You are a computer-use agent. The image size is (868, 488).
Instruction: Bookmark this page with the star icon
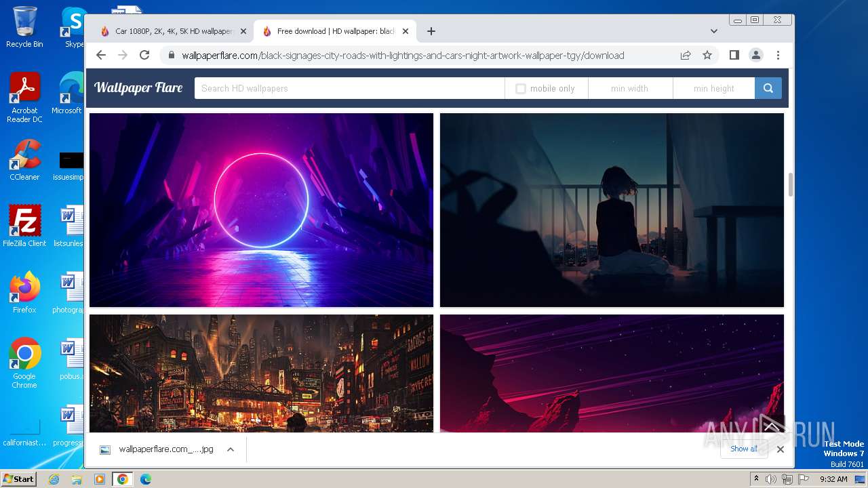click(x=707, y=55)
